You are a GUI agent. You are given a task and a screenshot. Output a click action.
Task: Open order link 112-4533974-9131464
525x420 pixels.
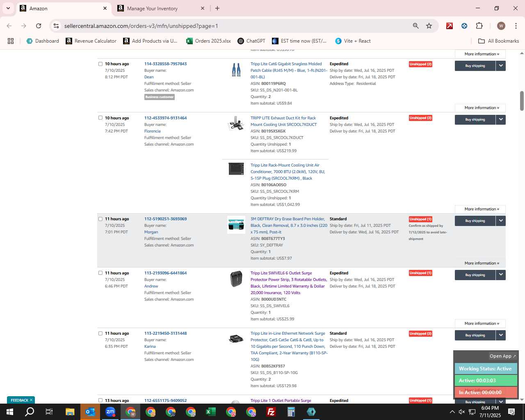point(165,118)
